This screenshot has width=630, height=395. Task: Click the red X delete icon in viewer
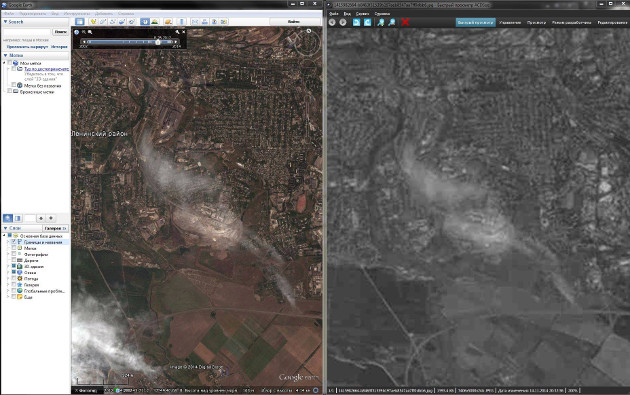(405, 22)
